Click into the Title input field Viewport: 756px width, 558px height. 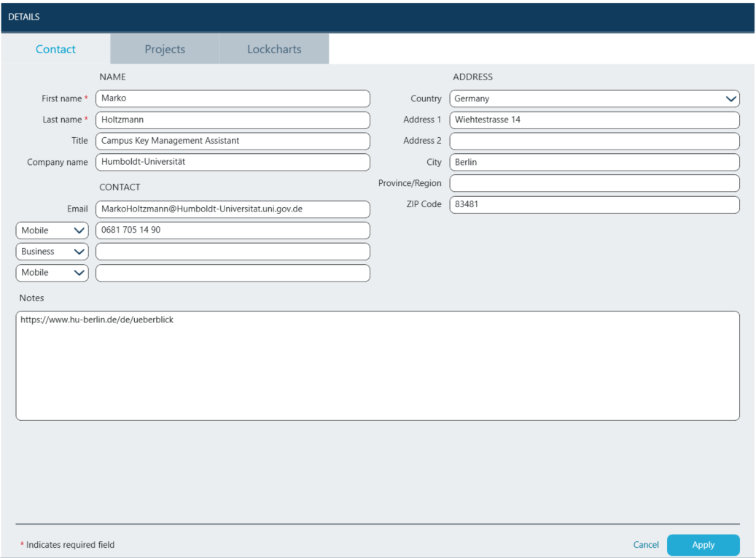[x=233, y=142]
